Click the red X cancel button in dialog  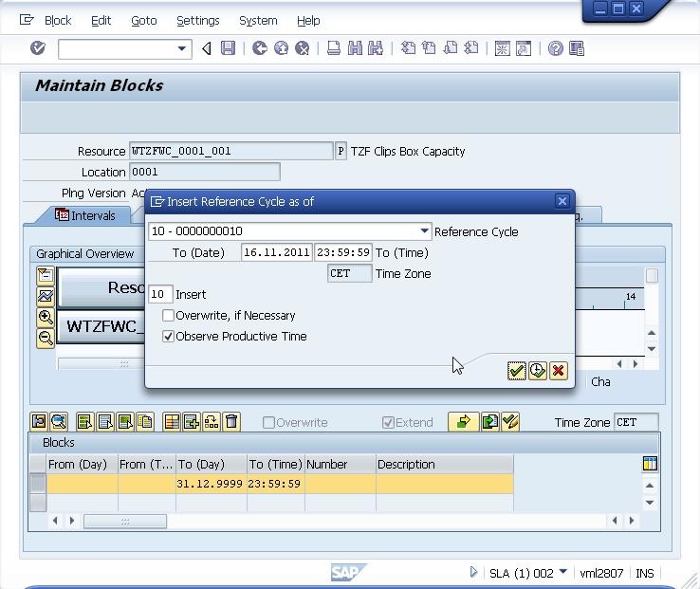tap(558, 371)
